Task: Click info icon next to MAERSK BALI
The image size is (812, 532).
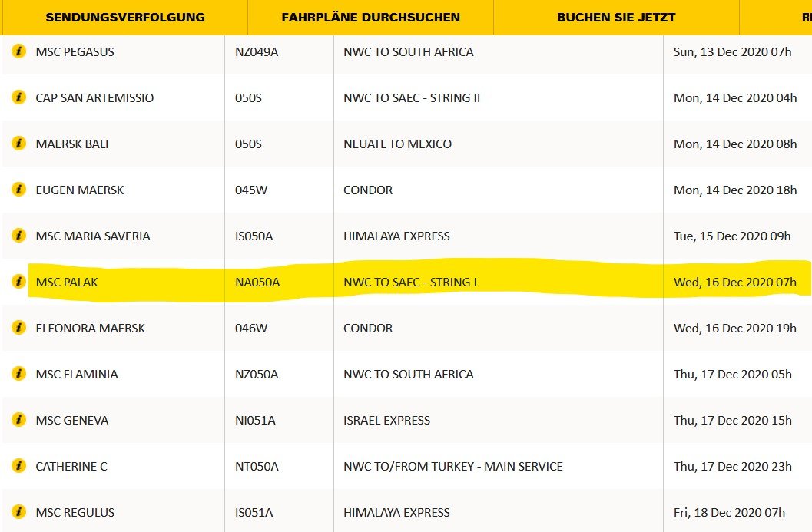Action: [19, 144]
